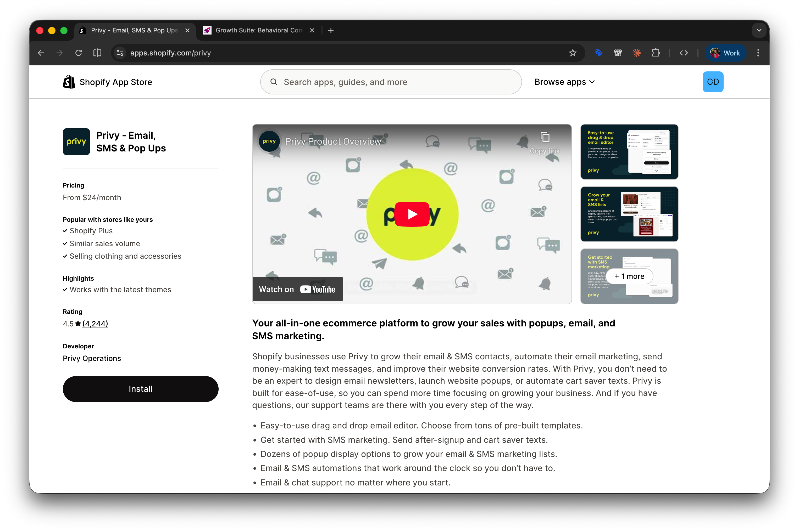799x532 pixels.
Task: Play the Privy Product Overview video
Action: coord(412,214)
